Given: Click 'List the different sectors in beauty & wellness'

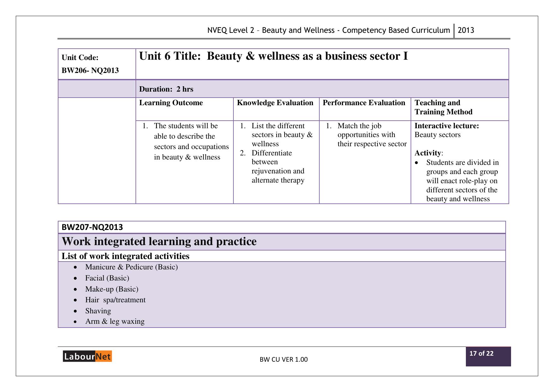Looking at the screenshot, I should click(282, 135).
